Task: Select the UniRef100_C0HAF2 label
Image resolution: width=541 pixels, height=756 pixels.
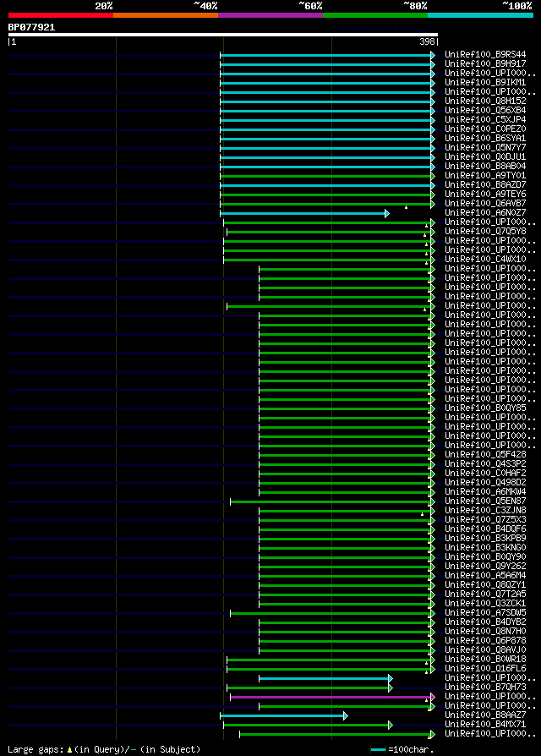Action: pyautogui.click(x=485, y=474)
